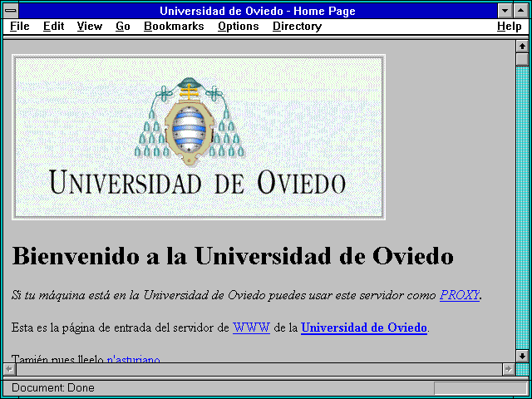
Task: Open the bold Universidad de Oviedo link
Action: pos(364,328)
